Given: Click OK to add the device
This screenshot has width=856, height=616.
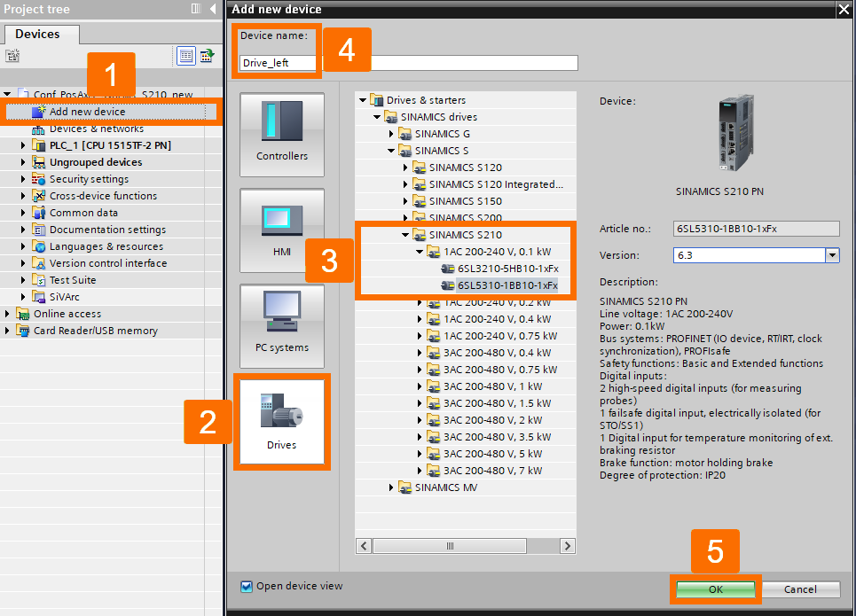Looking at the screenshot, I should point(716,589).
